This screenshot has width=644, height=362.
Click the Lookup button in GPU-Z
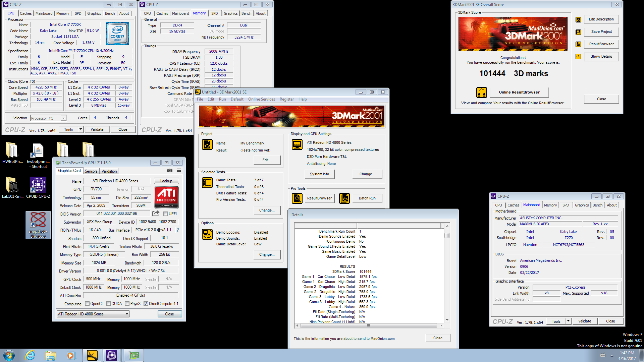click(x=166, y=181)
